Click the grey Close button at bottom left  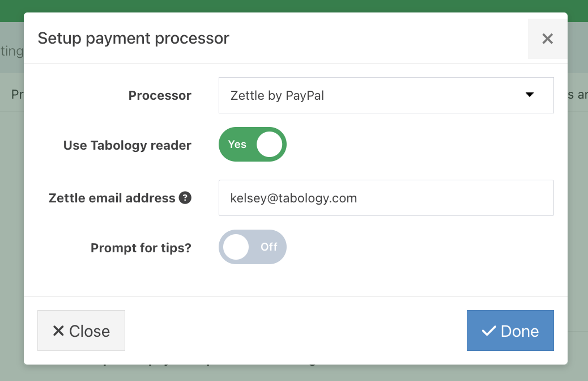coord(81,331)
